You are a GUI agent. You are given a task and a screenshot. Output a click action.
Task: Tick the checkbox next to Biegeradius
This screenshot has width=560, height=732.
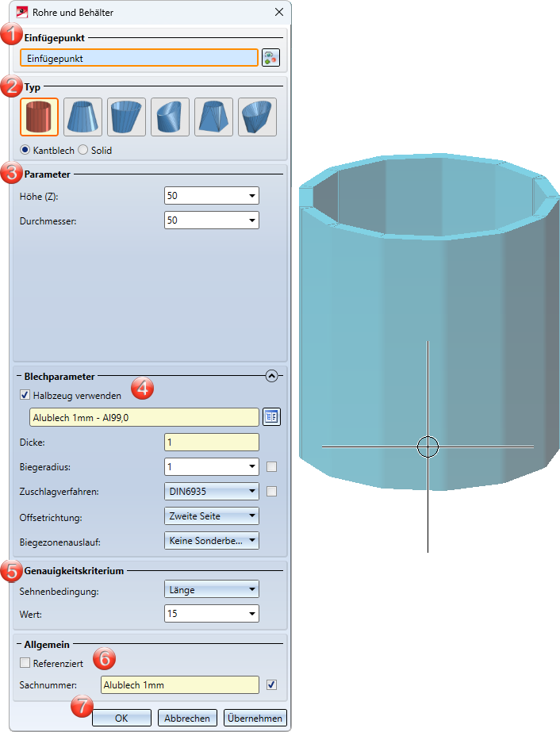click(271, 466)
